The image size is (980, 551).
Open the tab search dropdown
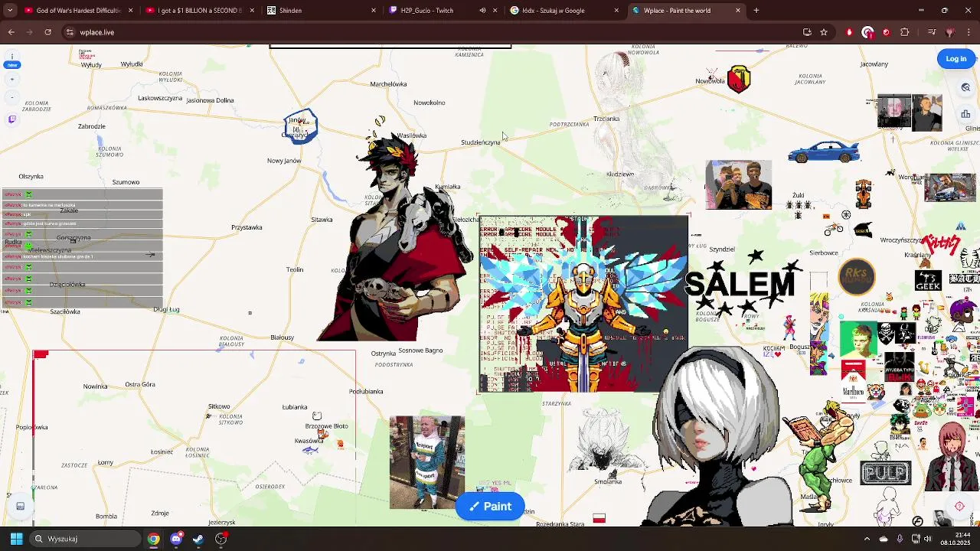10,11
